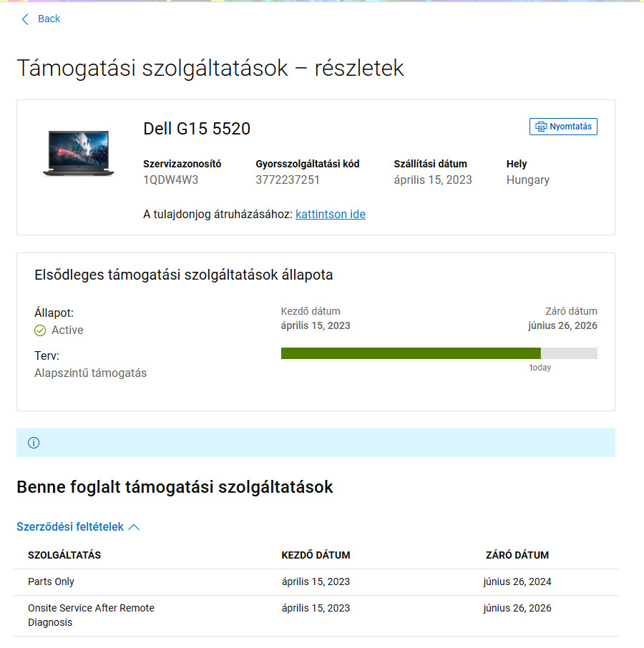
Task: Click the június 26, 2024 end date cell
Action: [x=517, y=581]
